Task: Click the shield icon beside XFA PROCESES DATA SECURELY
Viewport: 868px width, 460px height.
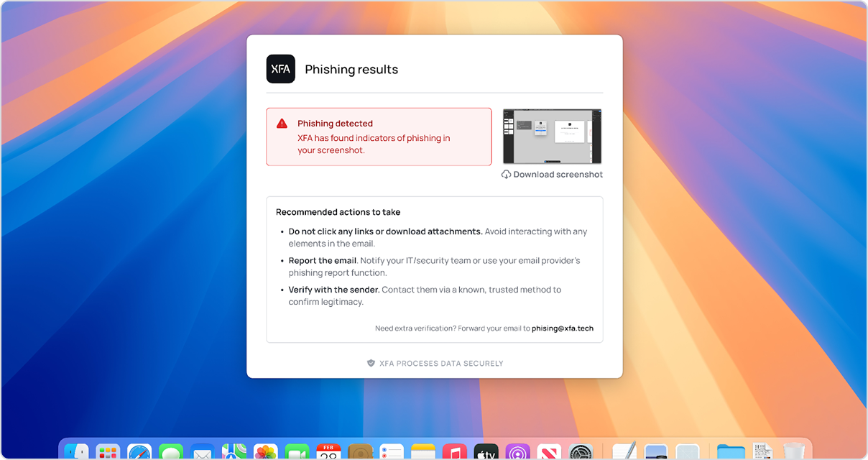Action: pos(371,364)
